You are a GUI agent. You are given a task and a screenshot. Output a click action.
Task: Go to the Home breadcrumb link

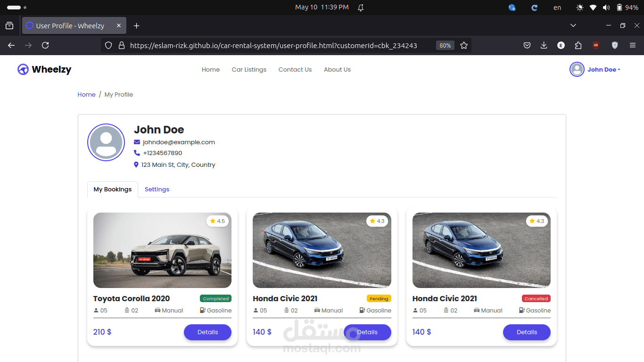coord(86,95)
